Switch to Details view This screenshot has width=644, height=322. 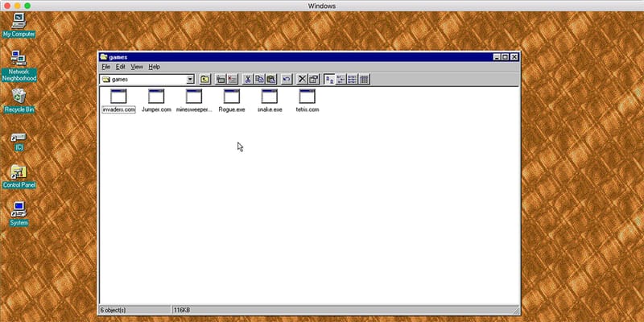[x=364, y=79]
